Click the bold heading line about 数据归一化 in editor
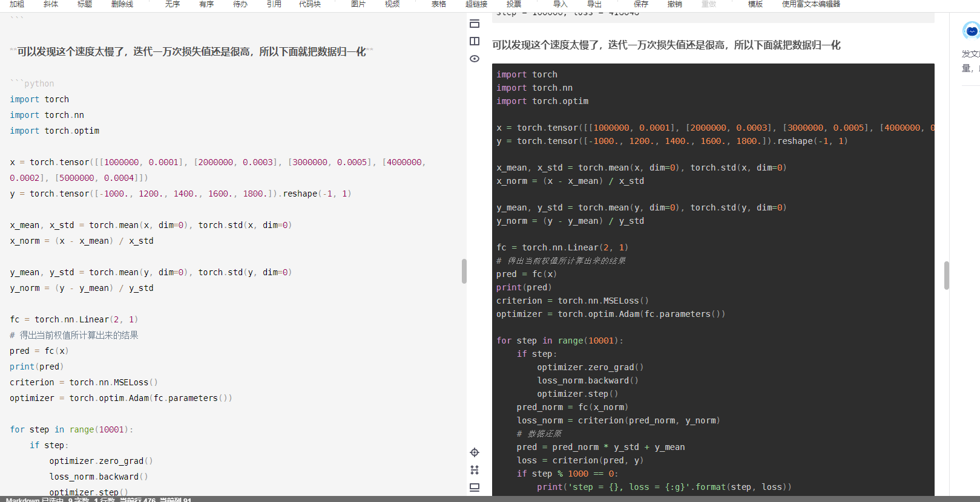The image size is (980, 502). pos(191,52)
